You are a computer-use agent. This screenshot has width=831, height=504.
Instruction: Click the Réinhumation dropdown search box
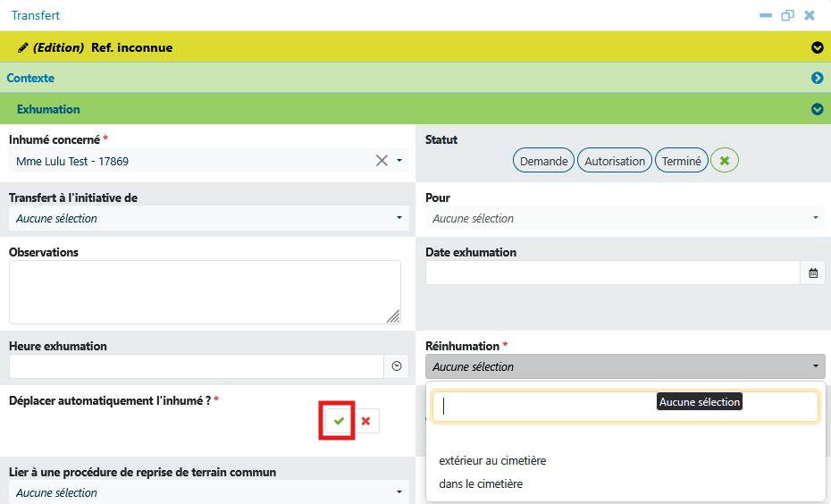pyautogui.click(x=625, y=407)
